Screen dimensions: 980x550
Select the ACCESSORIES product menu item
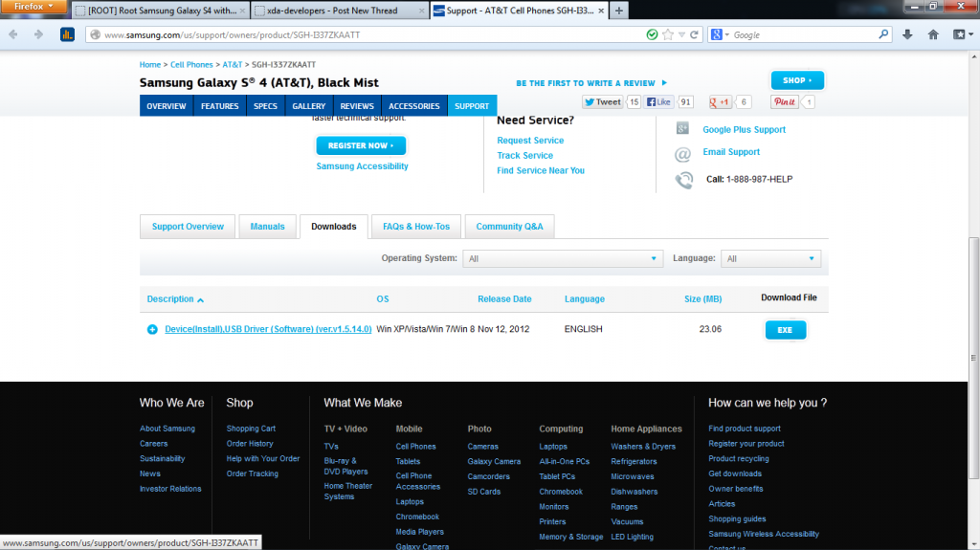414,105
